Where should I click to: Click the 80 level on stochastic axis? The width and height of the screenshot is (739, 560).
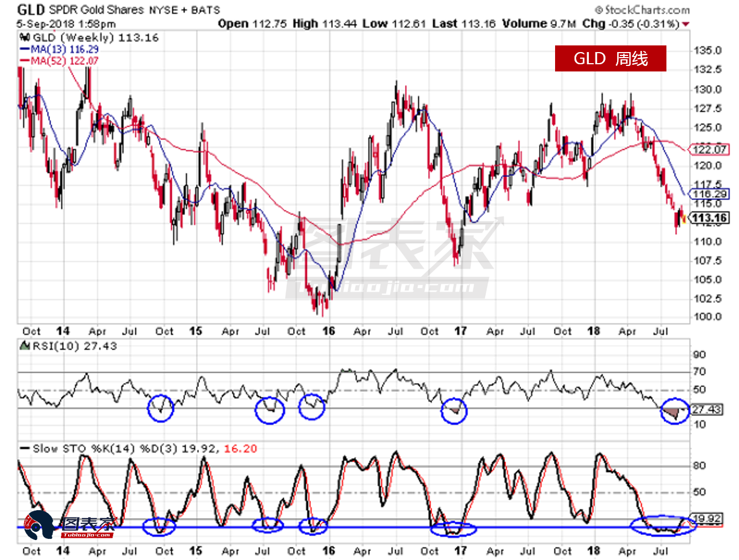[700, 465]
